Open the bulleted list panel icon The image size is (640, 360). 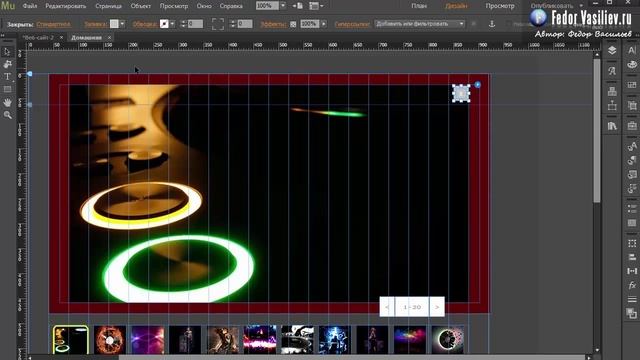(x=632, y=209)
